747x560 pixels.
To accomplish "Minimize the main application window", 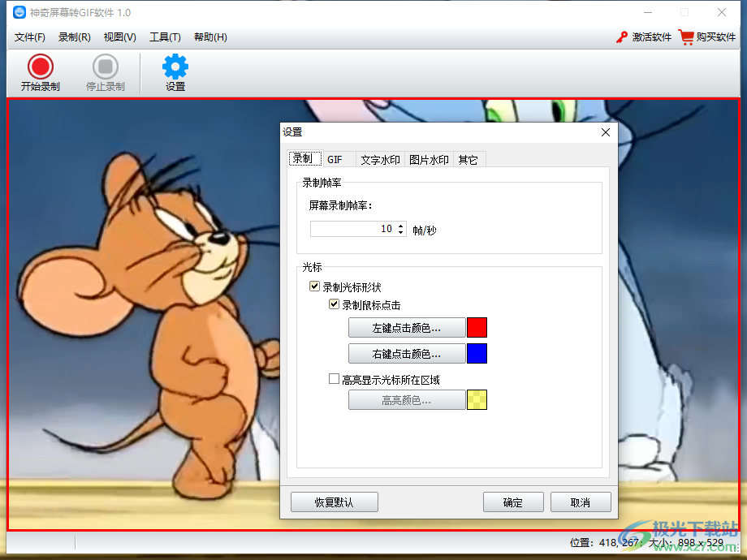I will coord(648,13).
